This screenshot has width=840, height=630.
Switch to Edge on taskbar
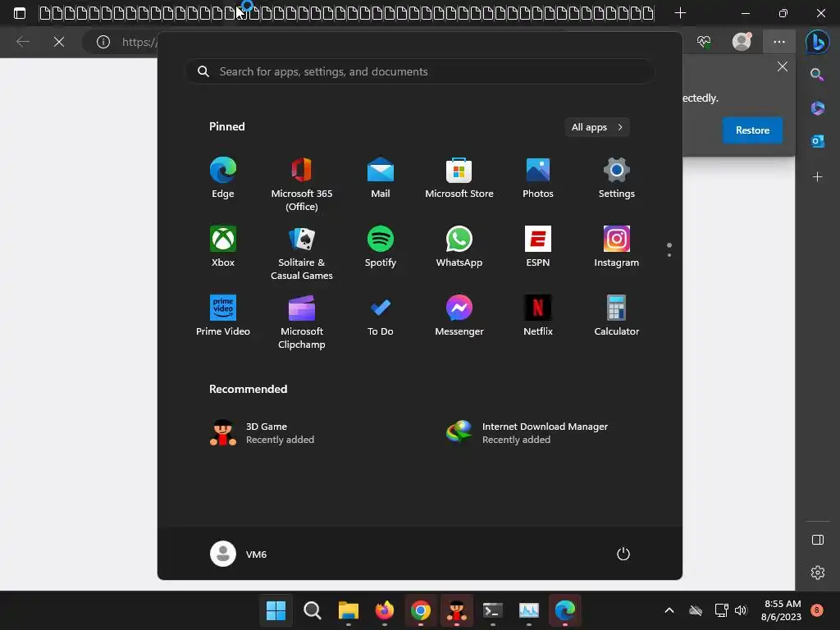point(564,610)
